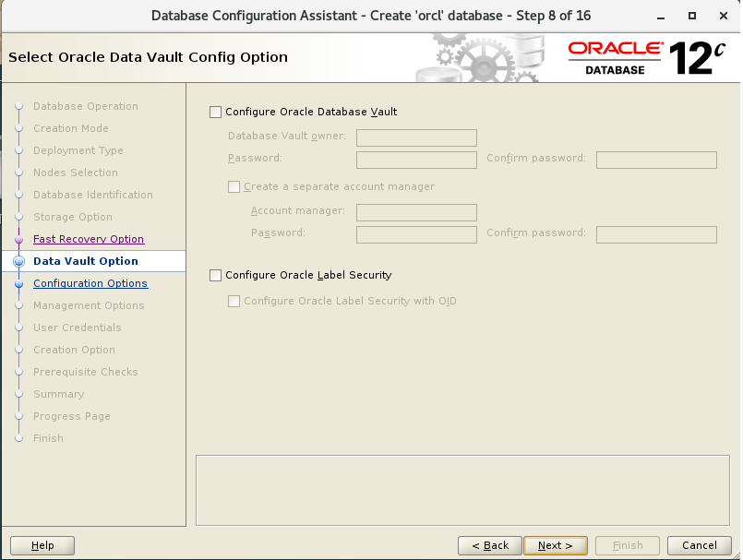Click the Management Options step

click(x=89, y=305)
